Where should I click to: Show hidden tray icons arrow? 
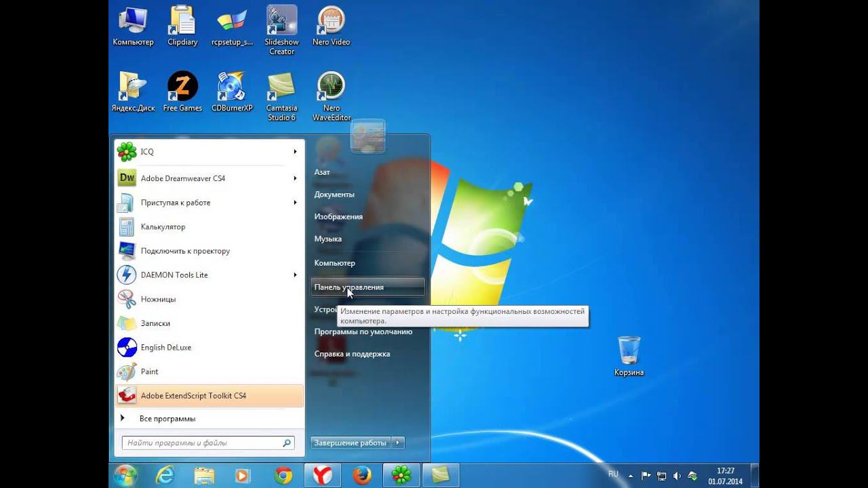click(632, 476)
